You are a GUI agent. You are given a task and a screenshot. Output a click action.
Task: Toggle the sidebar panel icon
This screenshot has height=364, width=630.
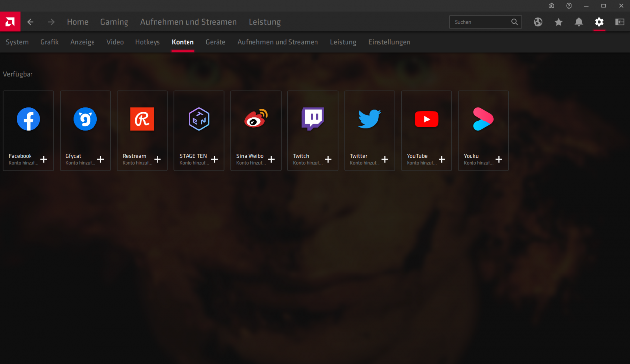pos(620,22)
